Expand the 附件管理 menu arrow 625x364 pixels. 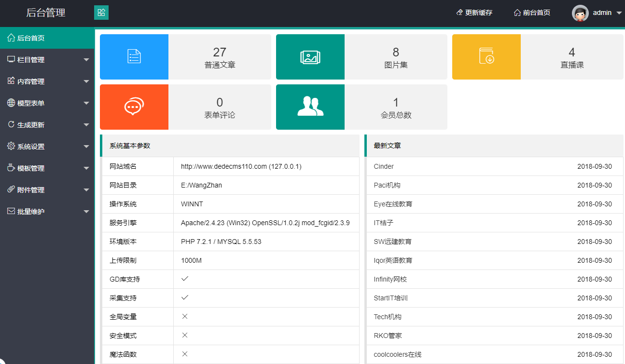86,190
